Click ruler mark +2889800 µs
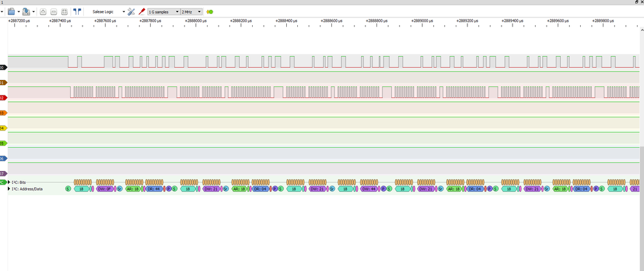 [603, 21]
